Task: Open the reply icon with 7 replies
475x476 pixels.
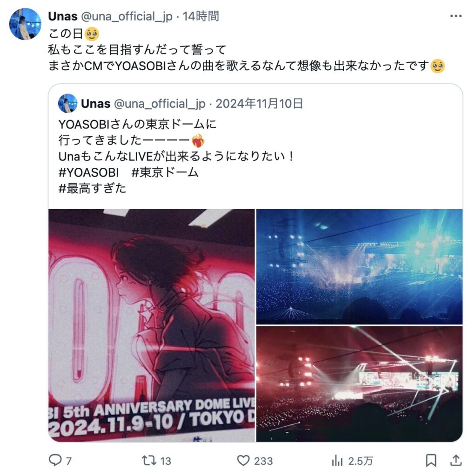Action: (x=55, y=460)
